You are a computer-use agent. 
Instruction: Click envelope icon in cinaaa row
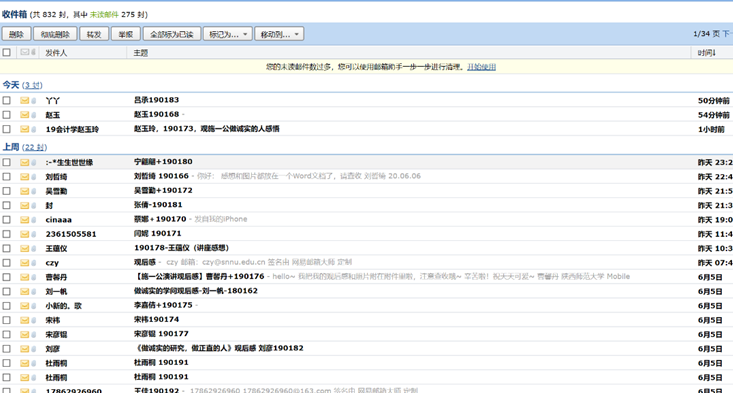coord(24,220)
